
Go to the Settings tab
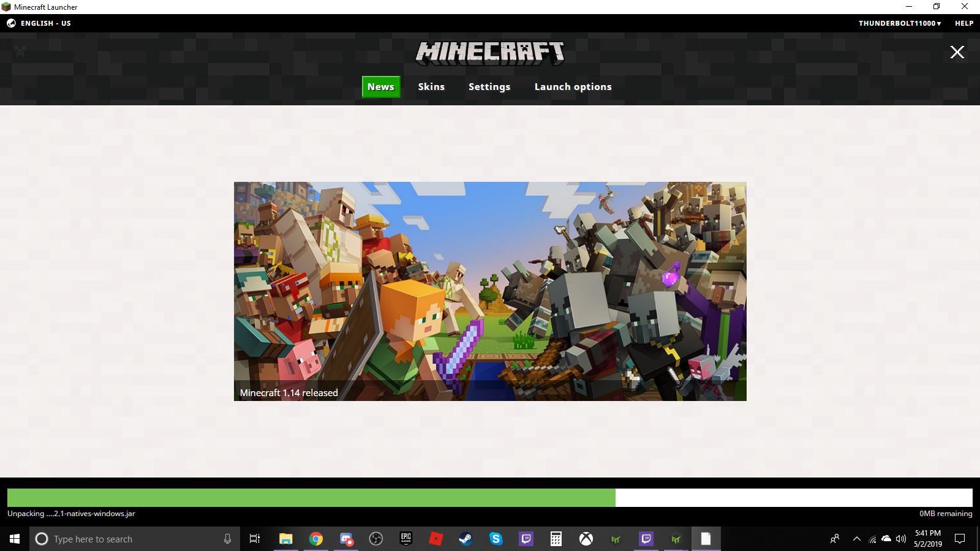pyautogui.click(x=489, y=87)
